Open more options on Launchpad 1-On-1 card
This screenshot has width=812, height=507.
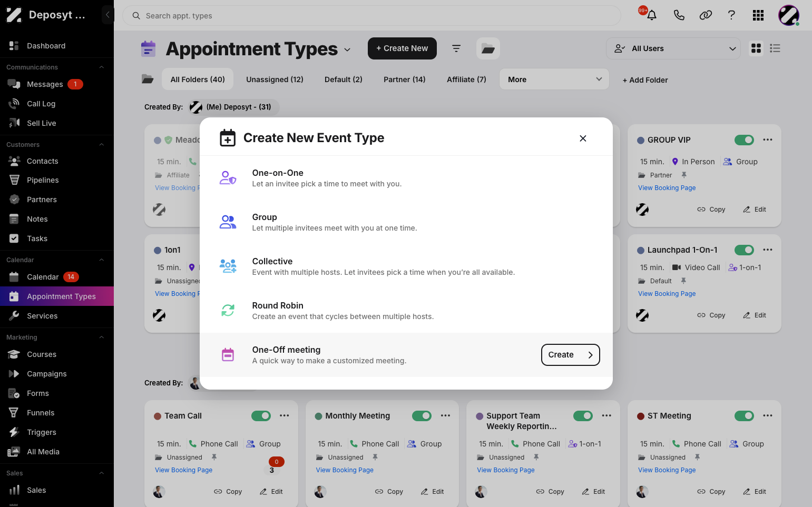click(x=768, y=250)
